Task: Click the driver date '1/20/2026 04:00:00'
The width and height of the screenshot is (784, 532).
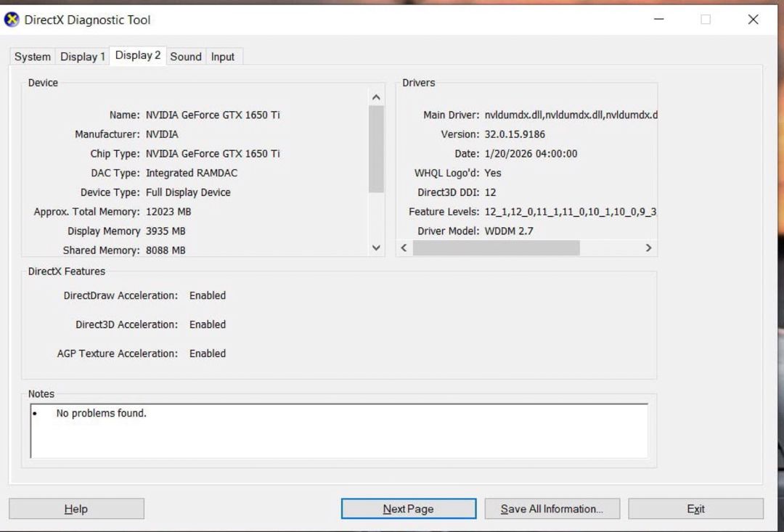Action: (531, 154)
